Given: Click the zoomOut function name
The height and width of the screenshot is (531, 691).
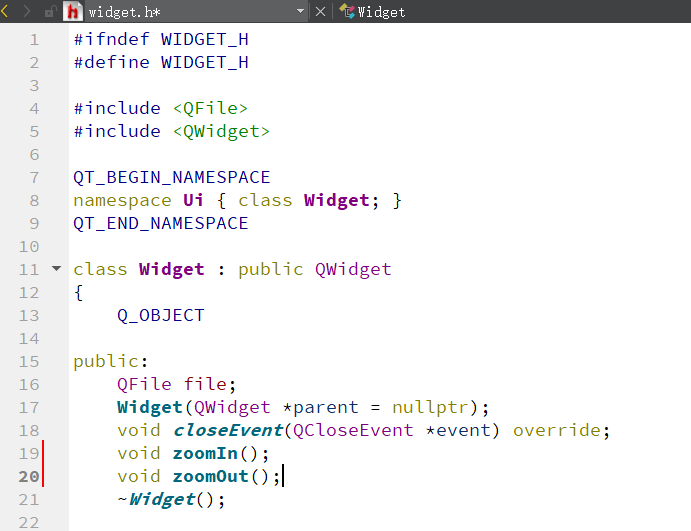Looking at the screenshot, I should point(211,476).
